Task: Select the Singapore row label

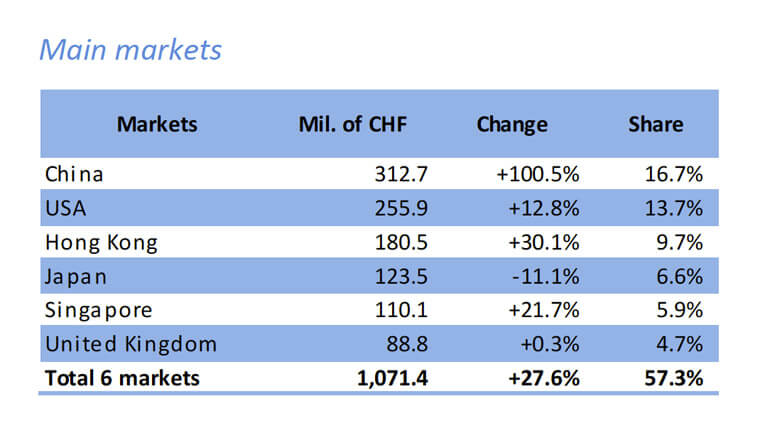Action: [99, 311]
